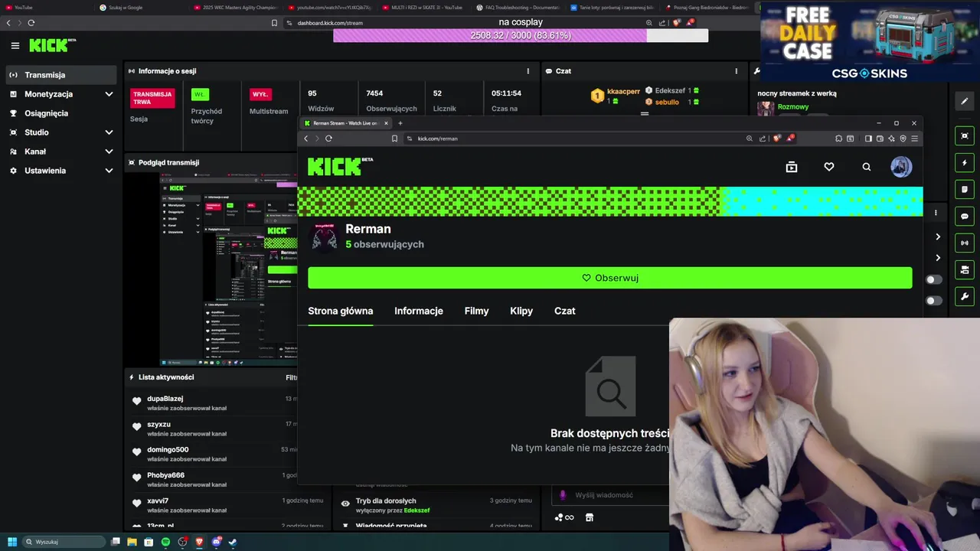
Task: Toggle the WŁ. creator revenue badge
Action: [x=200, y=95]
